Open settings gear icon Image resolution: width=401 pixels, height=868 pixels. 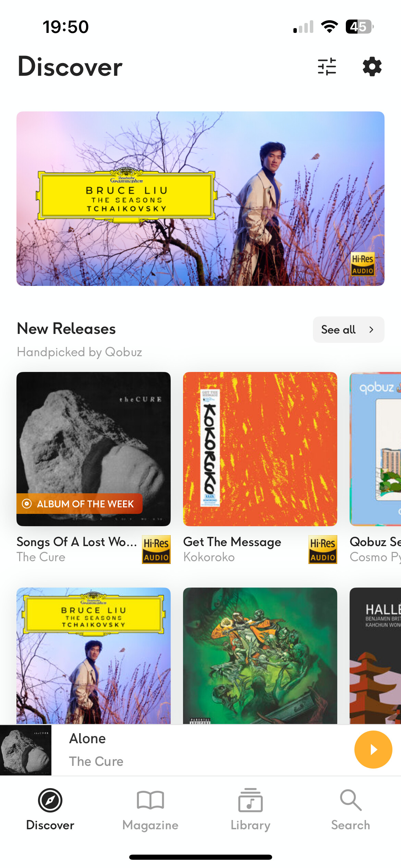pyautogui.click(x=372, y=67)
